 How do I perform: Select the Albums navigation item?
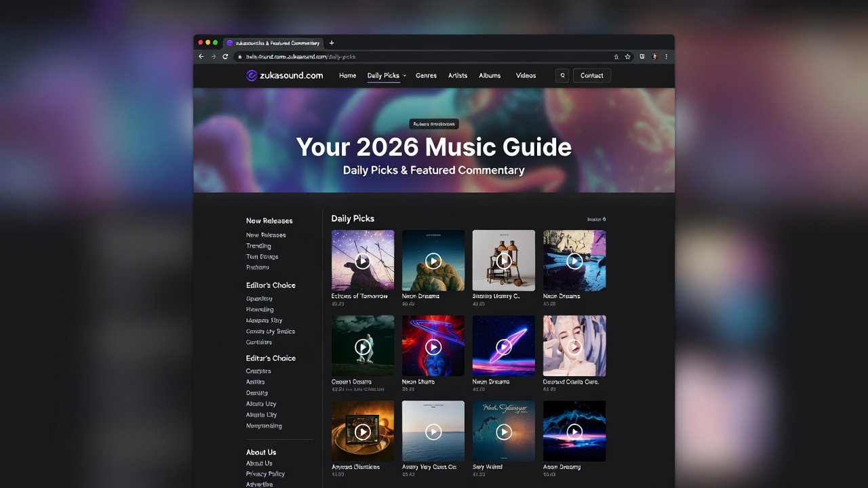(x=490, y=75)
